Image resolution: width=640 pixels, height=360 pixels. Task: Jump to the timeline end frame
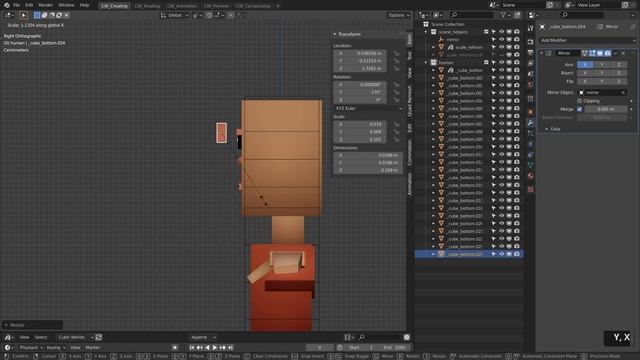pos(230,347)
